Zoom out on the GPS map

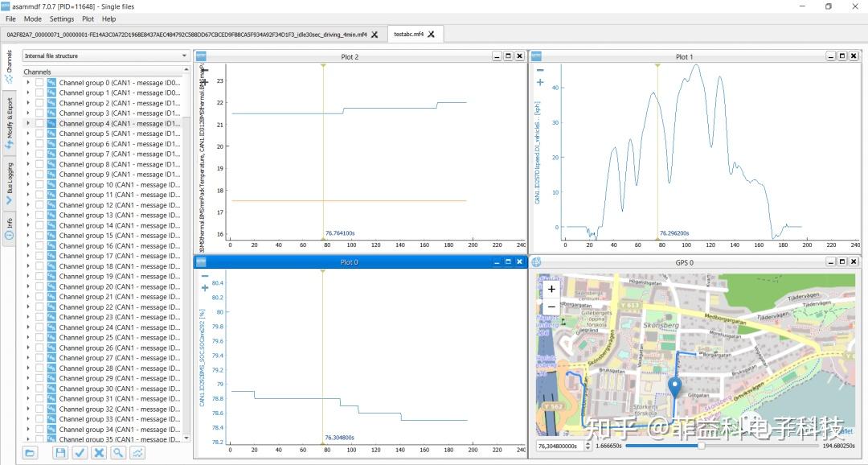[x=551, y=307]
